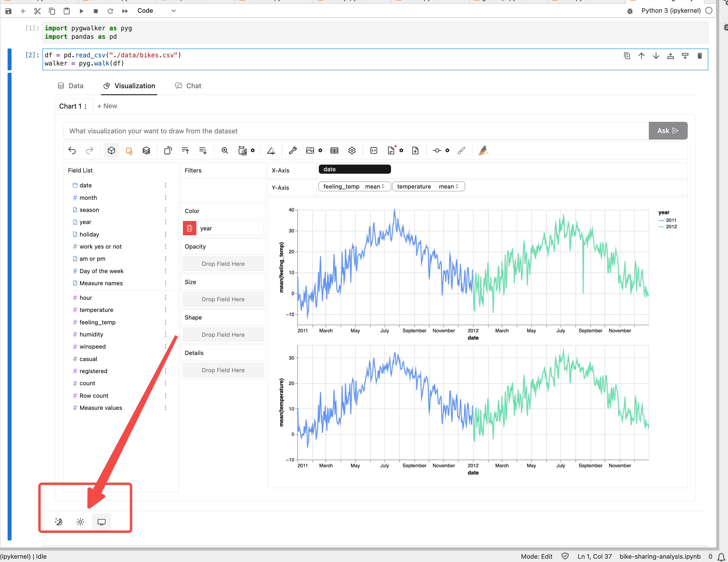728x562 pixels.
Task: Switch to dark theme moon icon
Action: (x=59, y=522)
